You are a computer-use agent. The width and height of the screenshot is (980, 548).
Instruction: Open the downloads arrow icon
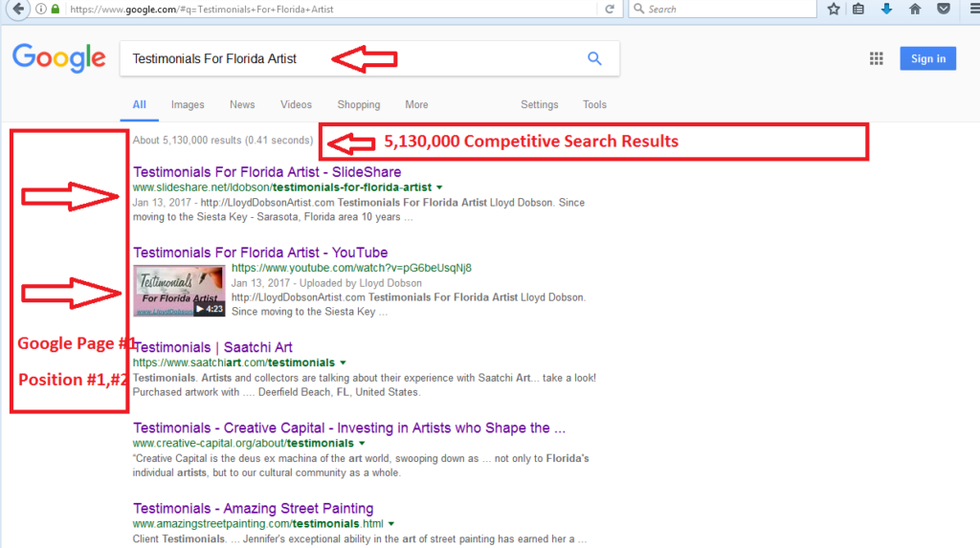click(x=886, y=10)
